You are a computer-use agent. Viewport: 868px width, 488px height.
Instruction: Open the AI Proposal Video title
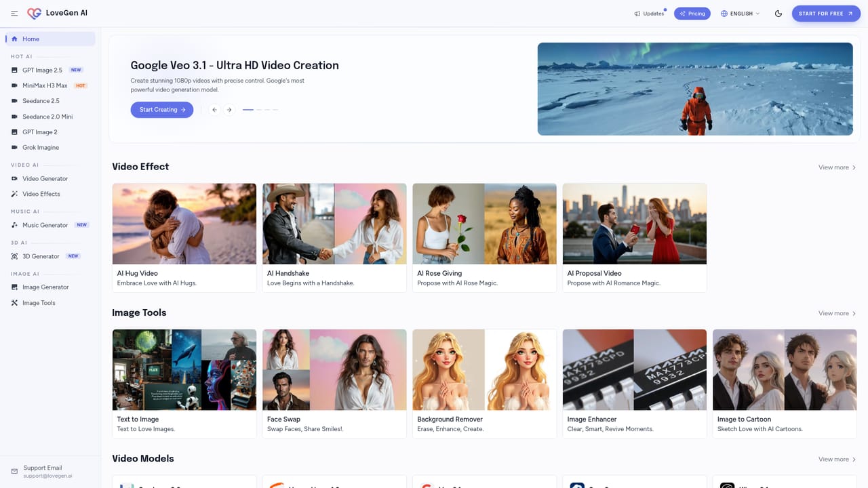click(594, 273)
